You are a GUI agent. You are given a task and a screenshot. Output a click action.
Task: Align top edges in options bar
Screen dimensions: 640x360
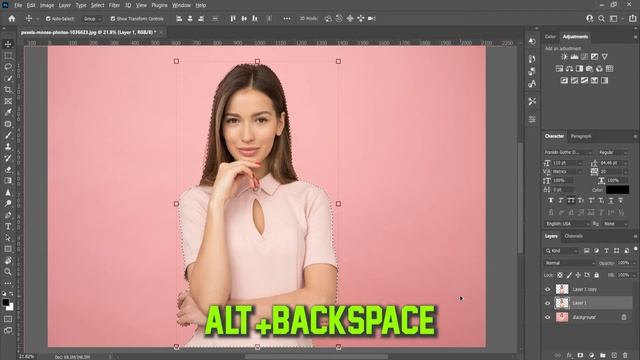click(x=233, y=18)
